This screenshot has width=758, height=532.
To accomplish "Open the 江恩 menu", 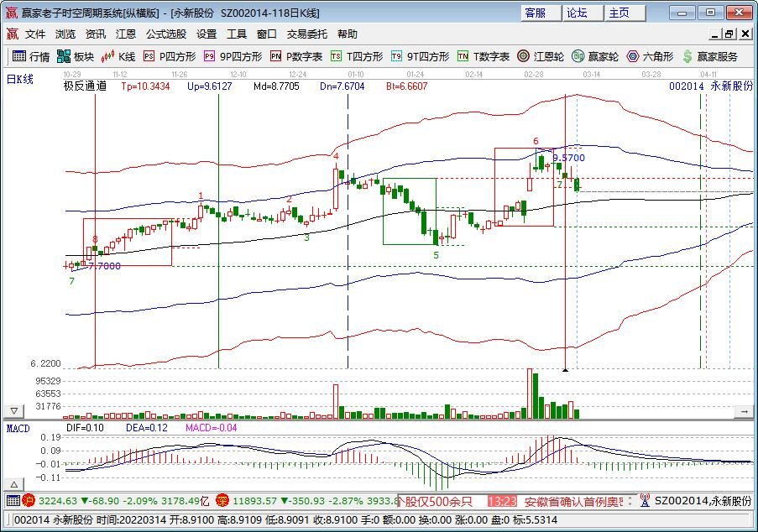I will (x=126, y=34).
